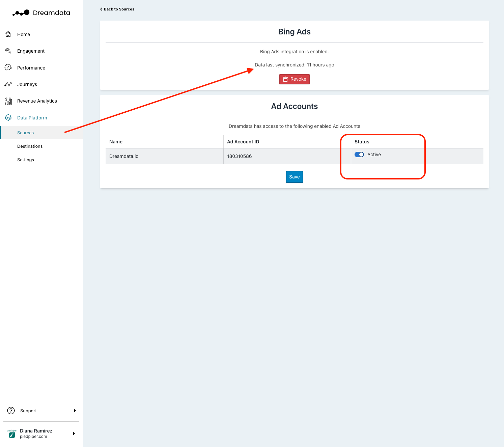Click the enabled Ad Accounts description text
This screenshot has width=504, height=447.
tap(295, 126)
